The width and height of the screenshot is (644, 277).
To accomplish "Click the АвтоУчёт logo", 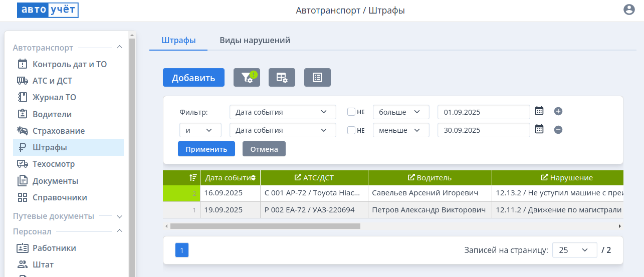I will [x=48, y=10].
